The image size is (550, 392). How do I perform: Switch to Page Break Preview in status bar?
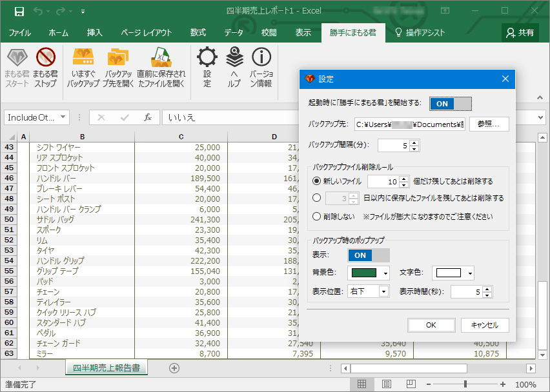(x=411, y=384)
